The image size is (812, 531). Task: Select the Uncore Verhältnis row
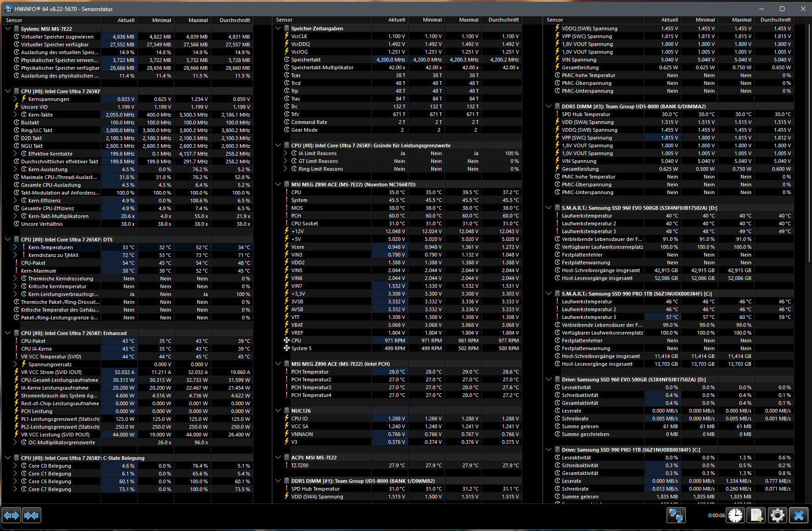click(x=128, y=224)
